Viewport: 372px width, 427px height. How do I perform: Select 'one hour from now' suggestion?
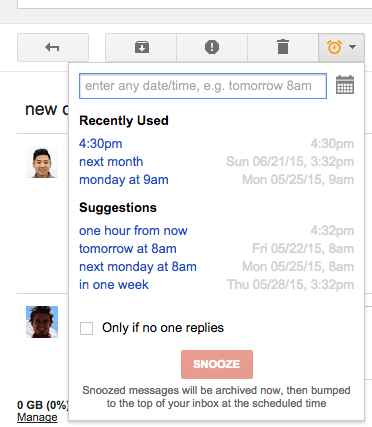(133, 231)
